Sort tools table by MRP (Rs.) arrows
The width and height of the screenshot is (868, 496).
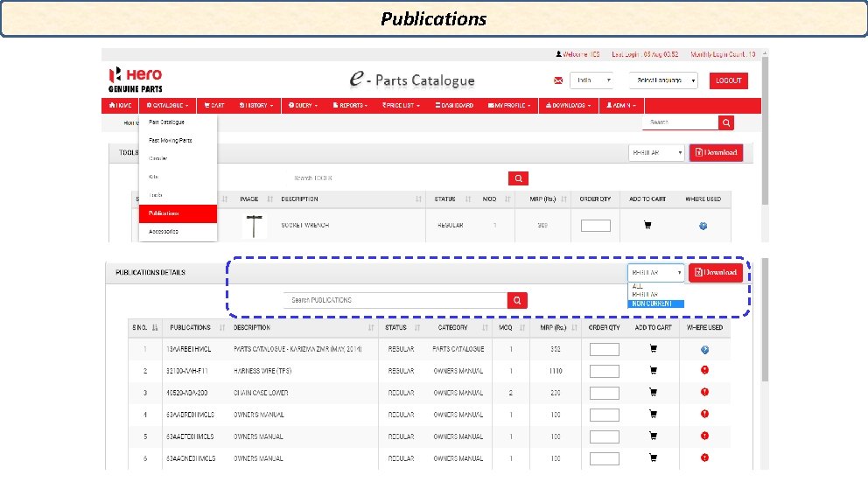[564, 199]
